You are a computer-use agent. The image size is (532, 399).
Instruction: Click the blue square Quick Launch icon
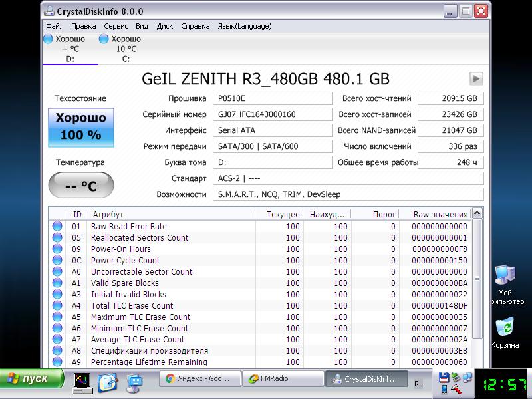[x=107, y=382]
